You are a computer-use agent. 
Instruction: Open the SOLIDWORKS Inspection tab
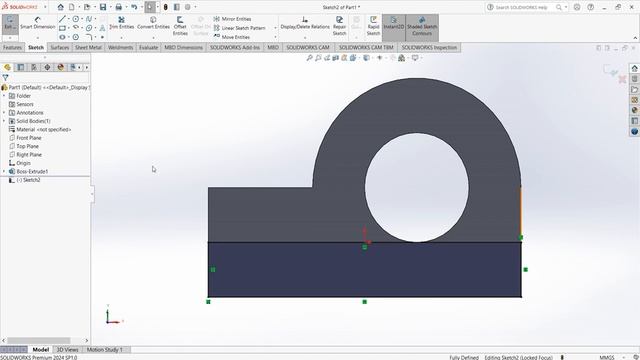coord(429,47)
